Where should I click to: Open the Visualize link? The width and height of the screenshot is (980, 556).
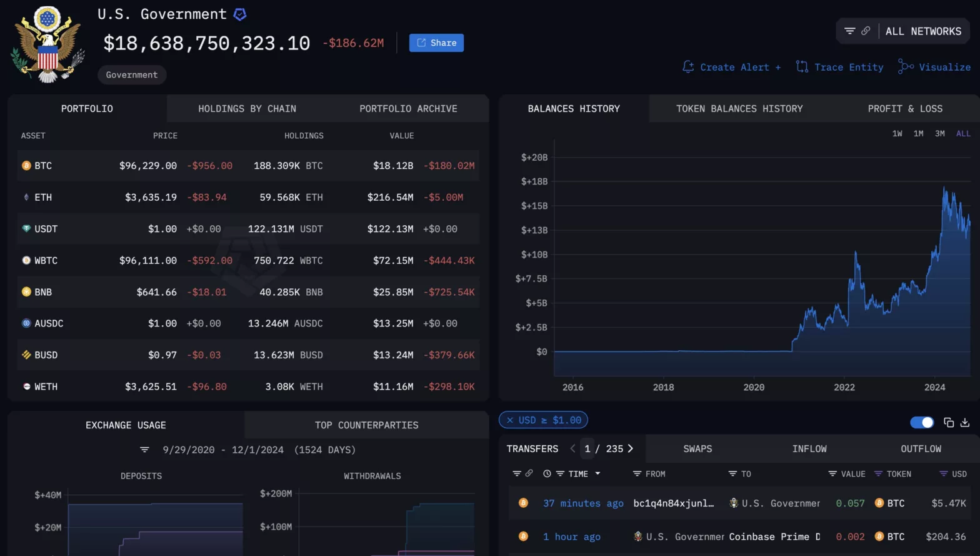(x=944, y=67)
